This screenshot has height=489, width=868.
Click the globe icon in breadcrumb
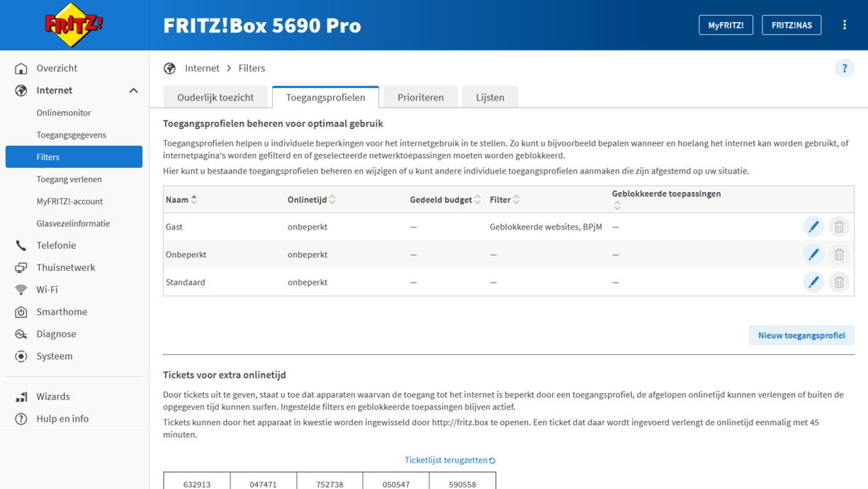tap(169, 69)
